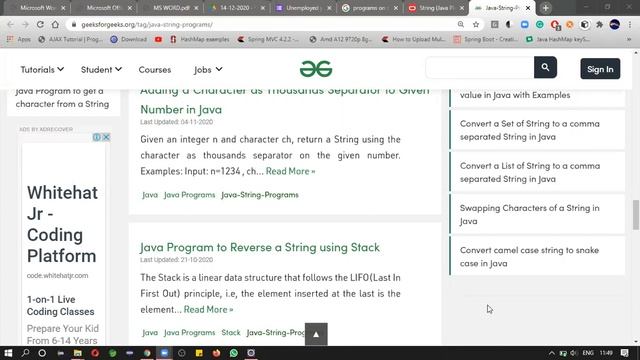
Task: Open Convert camel case to snake case link
Action: tap(537, 256)
